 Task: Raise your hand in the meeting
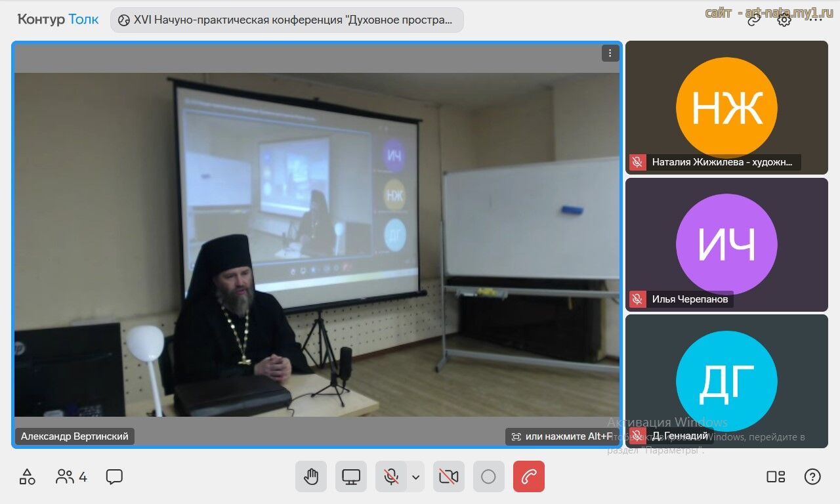pos(311,476)
